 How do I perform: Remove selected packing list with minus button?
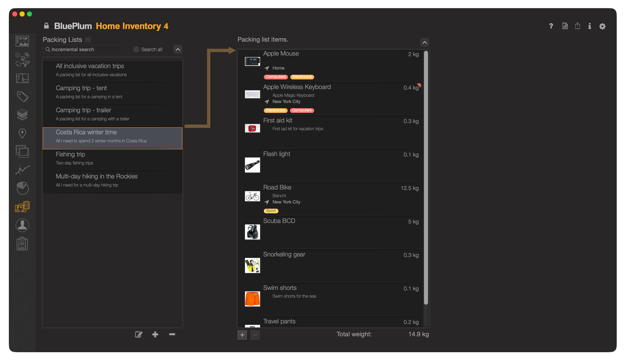pos(172,335)
